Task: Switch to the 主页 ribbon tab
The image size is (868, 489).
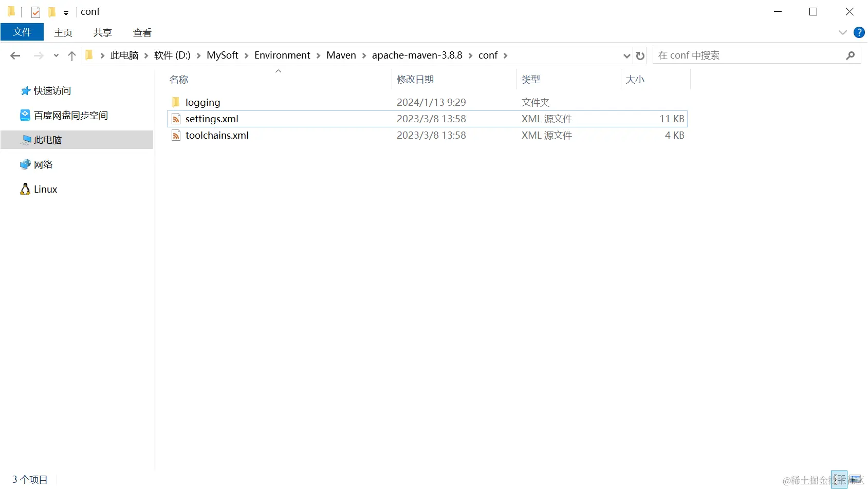Action: point(63,32)
